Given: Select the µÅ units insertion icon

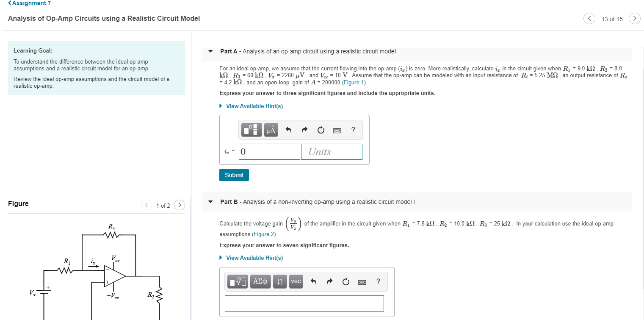Looking at the screenshot, I should (x=271, y=130).
